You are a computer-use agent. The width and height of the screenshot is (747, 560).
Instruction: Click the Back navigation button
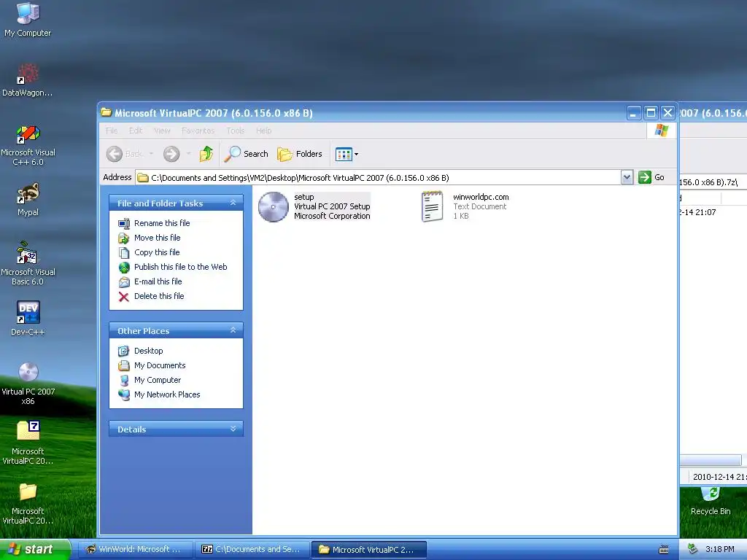[124, 154]
